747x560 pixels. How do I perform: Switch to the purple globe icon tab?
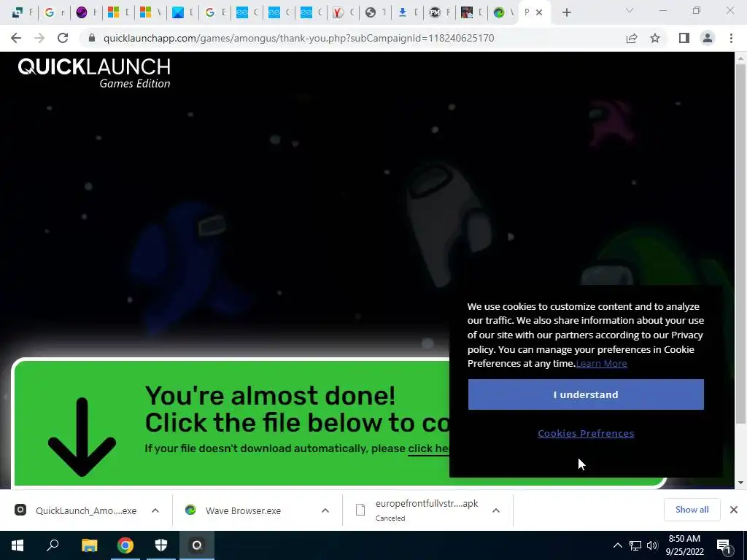pos(82,13)
